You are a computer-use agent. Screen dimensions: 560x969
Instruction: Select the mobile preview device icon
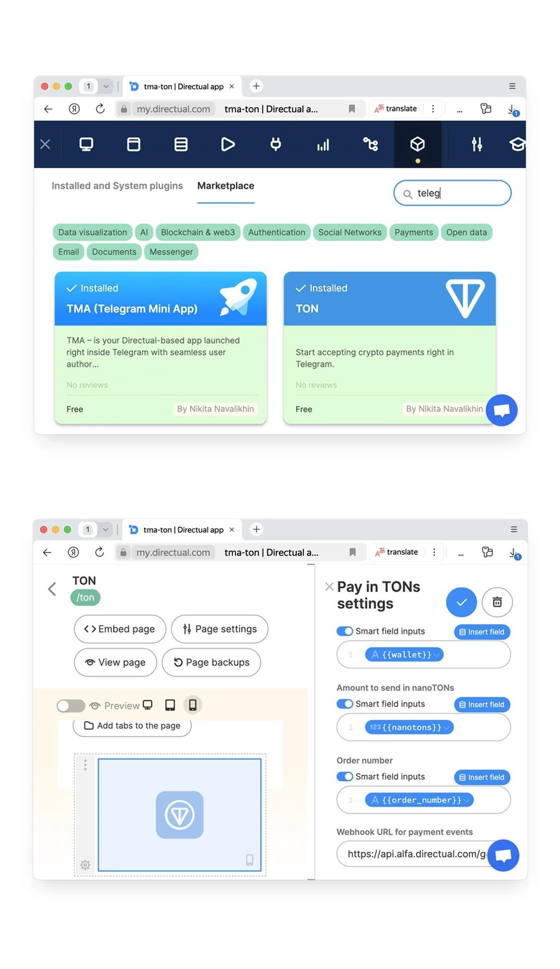[193, 705]
